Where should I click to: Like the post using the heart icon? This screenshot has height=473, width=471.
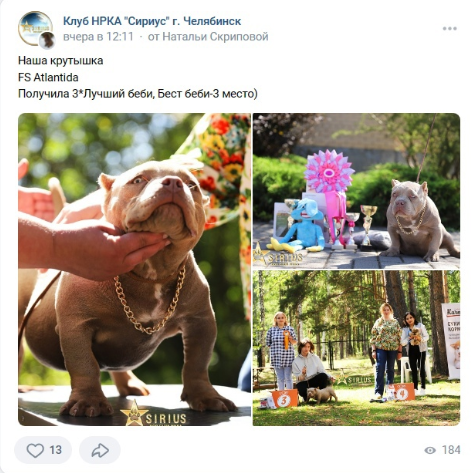coord(35,450)
